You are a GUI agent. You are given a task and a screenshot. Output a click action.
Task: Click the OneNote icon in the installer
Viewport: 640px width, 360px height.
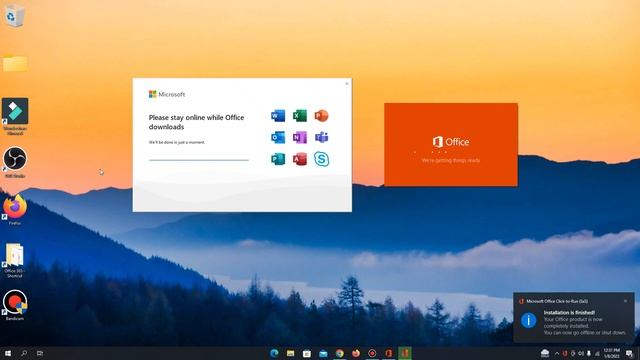(x=300, y=137)
